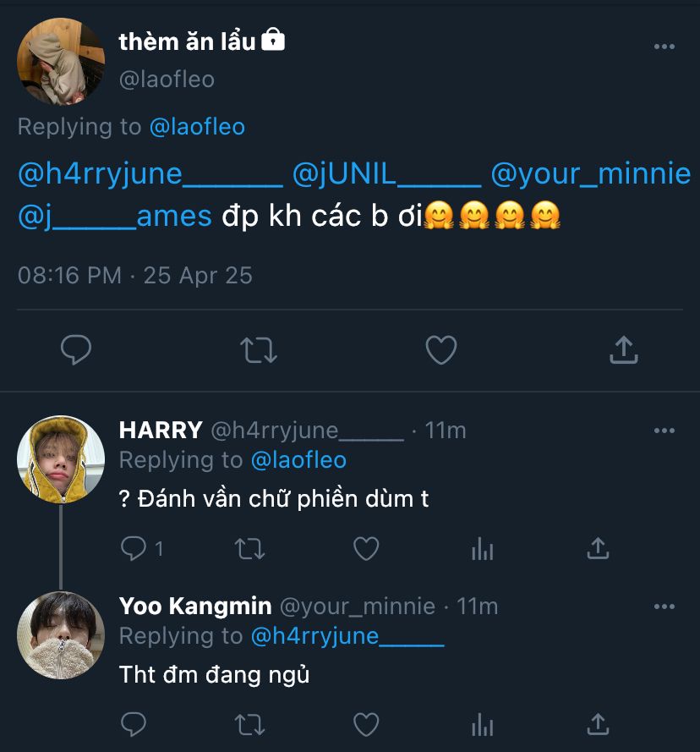
Task: Retweet Yoo Kangmin's reply
Action: point(249,724)
